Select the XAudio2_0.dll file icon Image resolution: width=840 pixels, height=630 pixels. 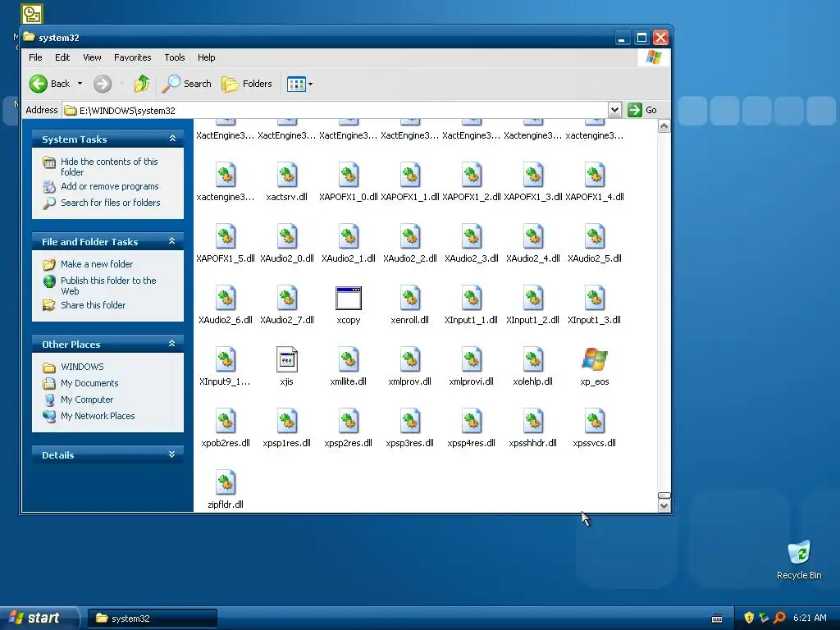(x=286, y=237)
